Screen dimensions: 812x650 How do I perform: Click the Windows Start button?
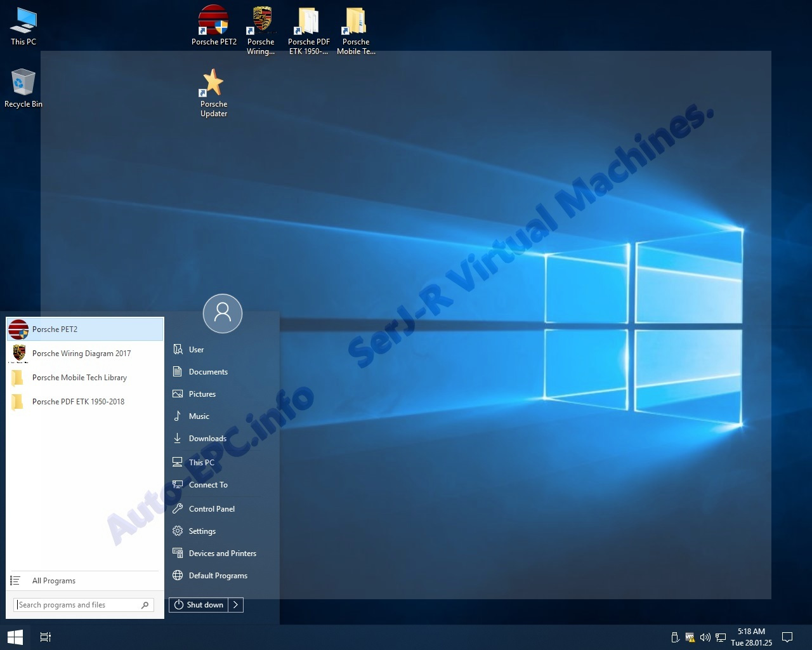(15, 637)
